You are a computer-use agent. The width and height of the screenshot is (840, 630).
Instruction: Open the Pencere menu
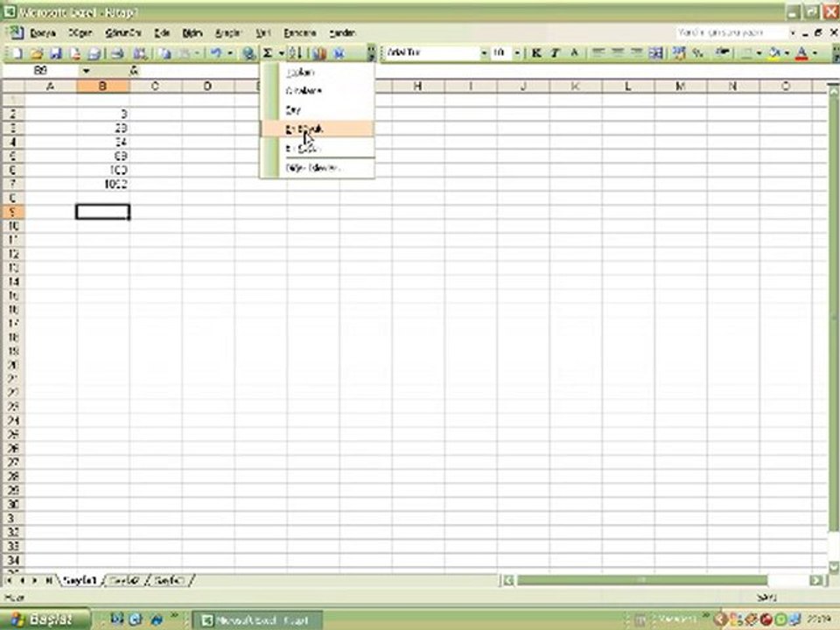(300, 33)
